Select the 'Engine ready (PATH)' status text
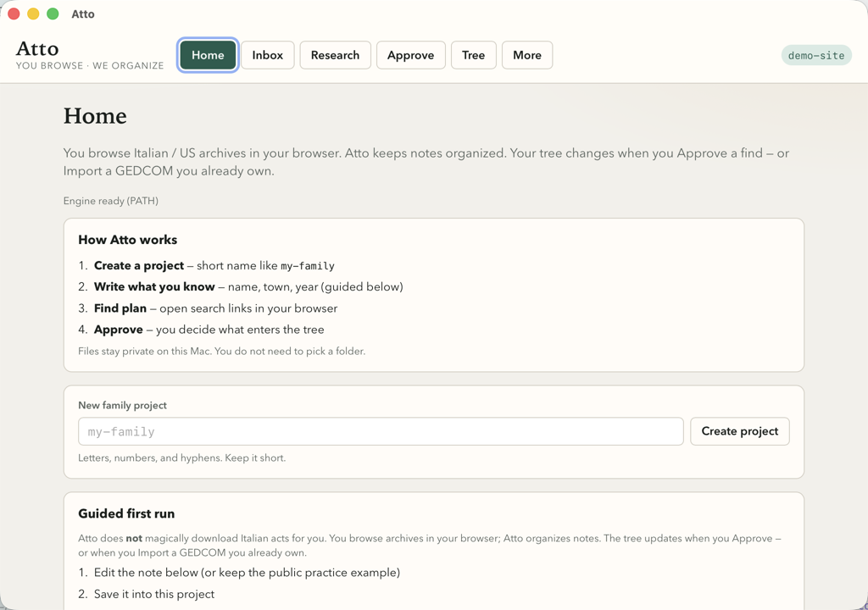 (111, 201)
